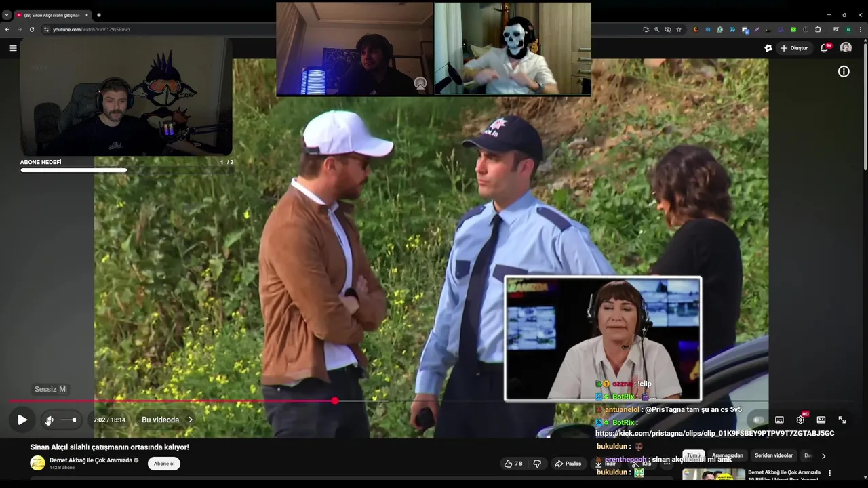Open player settings gear icon
The width and height of the screenshot is (868, 488).
(800, 420)
